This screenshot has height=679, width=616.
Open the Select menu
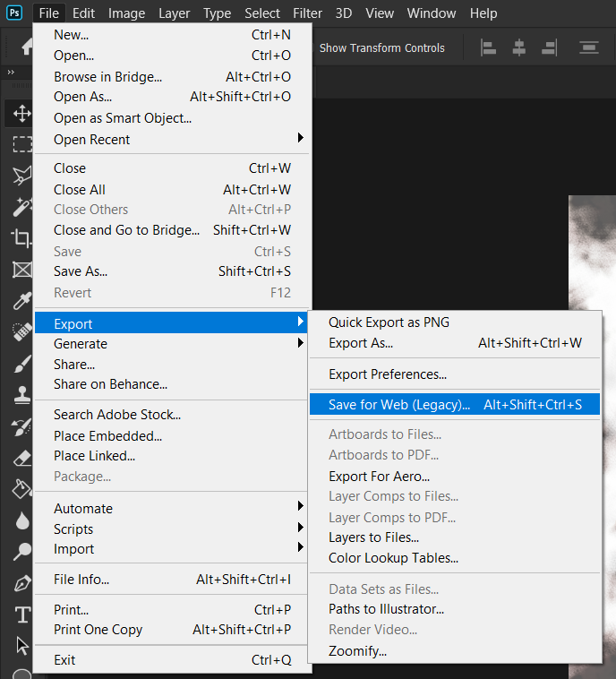pos(262,13)
